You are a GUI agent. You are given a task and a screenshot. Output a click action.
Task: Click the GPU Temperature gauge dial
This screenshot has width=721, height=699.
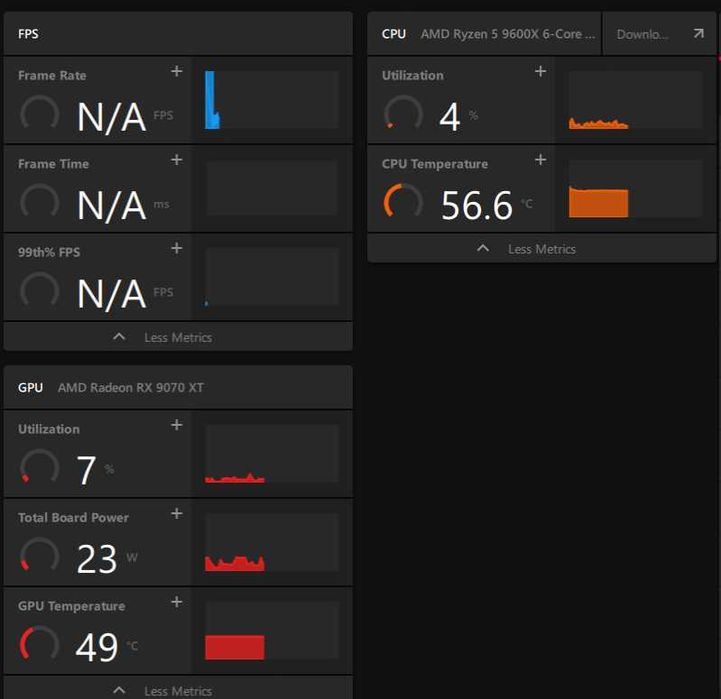point(40,643)
